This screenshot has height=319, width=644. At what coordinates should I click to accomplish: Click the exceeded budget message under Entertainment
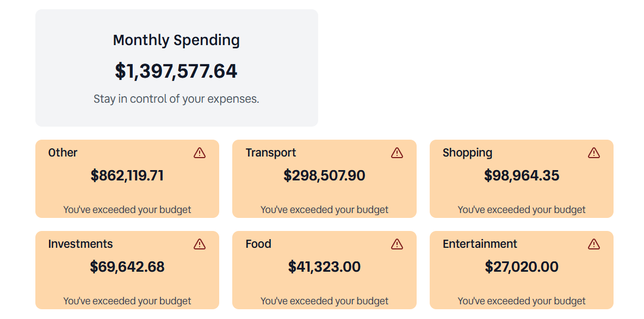coord(521,301)
